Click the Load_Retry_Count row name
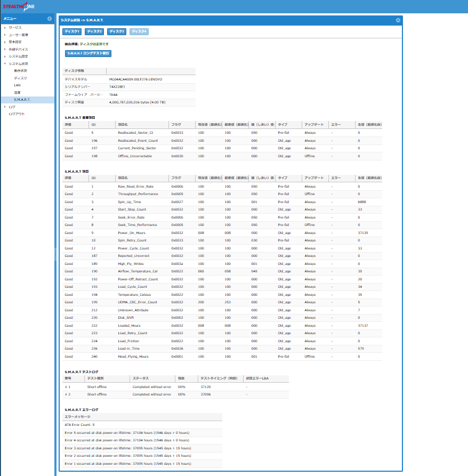The image size is (468, 476). point(133,333)
